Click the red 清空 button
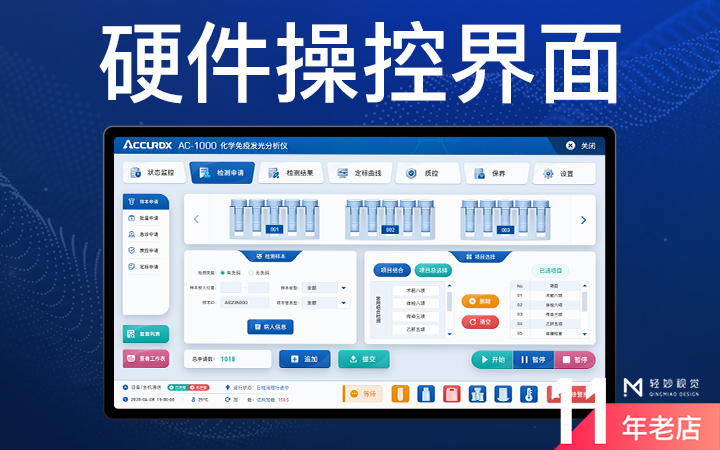Viewport: 720px width, 450px height. [x=480, y=322]
